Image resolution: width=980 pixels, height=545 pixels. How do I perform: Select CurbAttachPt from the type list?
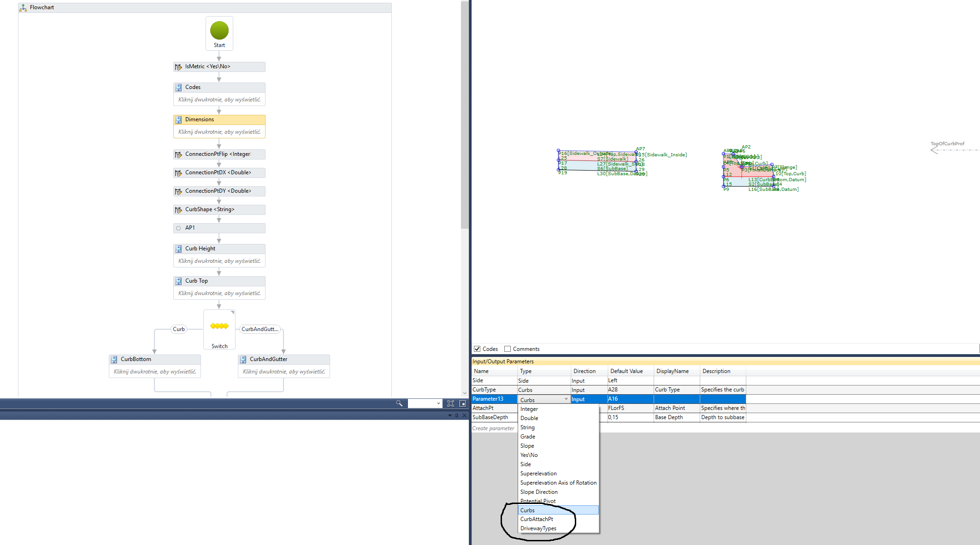point(537,519)
